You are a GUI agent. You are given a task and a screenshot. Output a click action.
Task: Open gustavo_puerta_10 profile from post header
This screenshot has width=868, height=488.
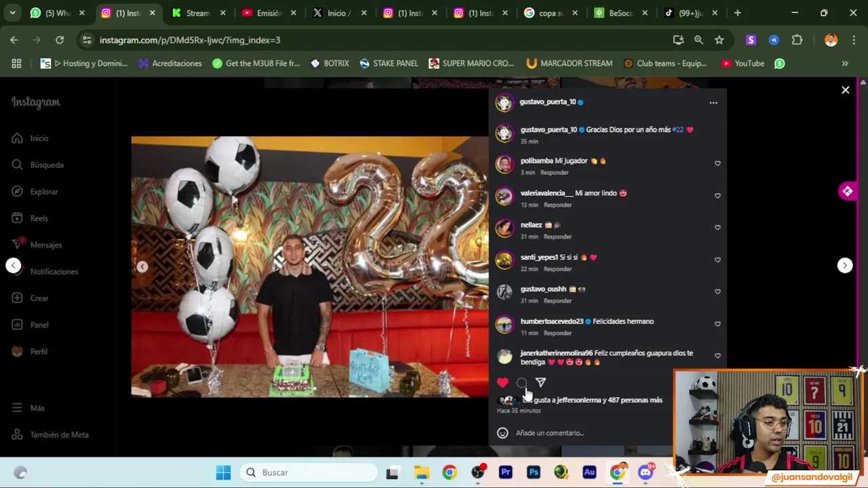click(547, 102)
